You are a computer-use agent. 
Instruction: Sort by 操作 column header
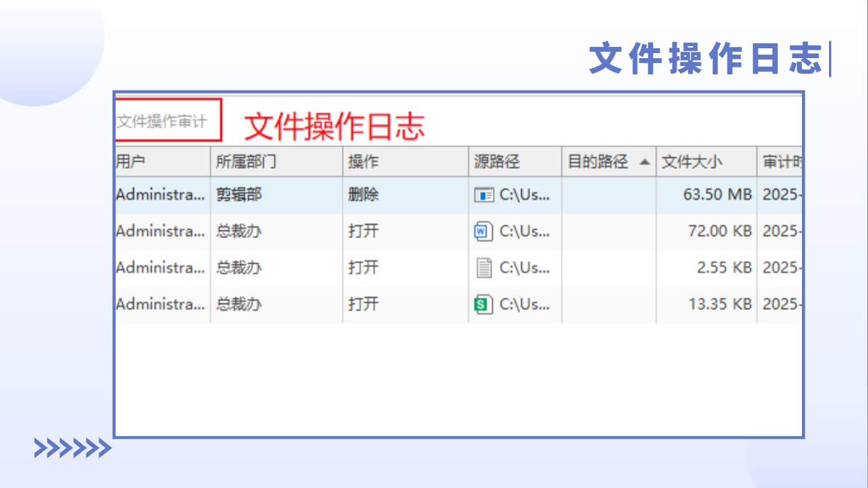[x=406, y=162]
